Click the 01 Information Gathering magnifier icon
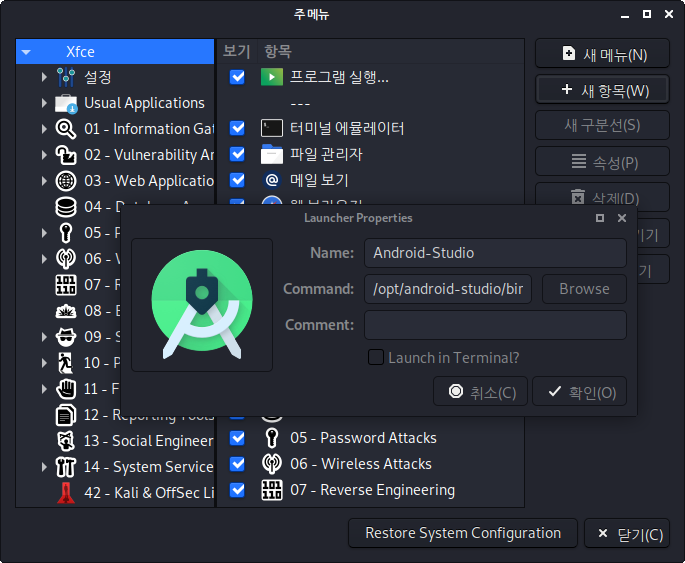The height and width of the screenshot is (563, 685). pyautogui.click(x=66, y=129)
